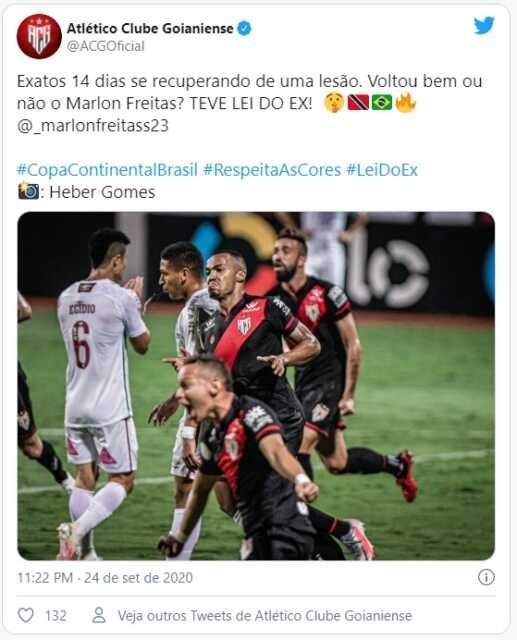Click the Brazil flag emoji

coord(382,102)
